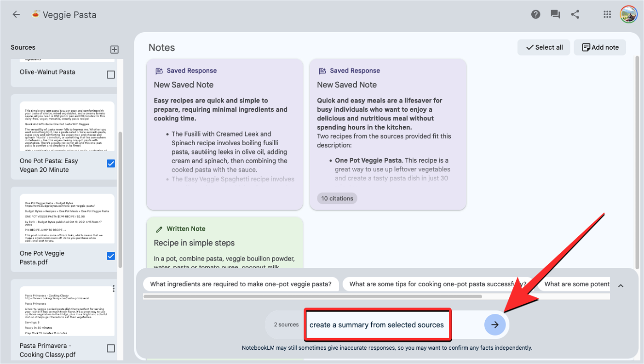Open your Google profile avatar
The height and width of the screenshot is (364, 644).
coord(629,14)
